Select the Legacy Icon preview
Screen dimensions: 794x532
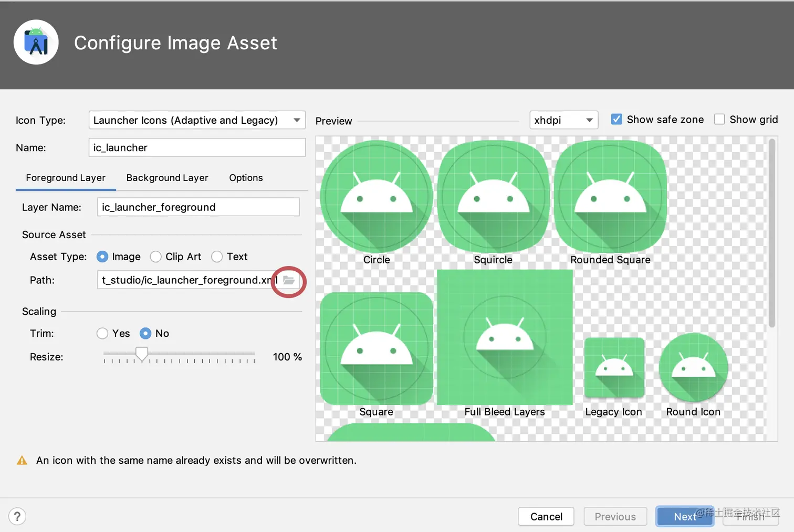tap(614, 368)
